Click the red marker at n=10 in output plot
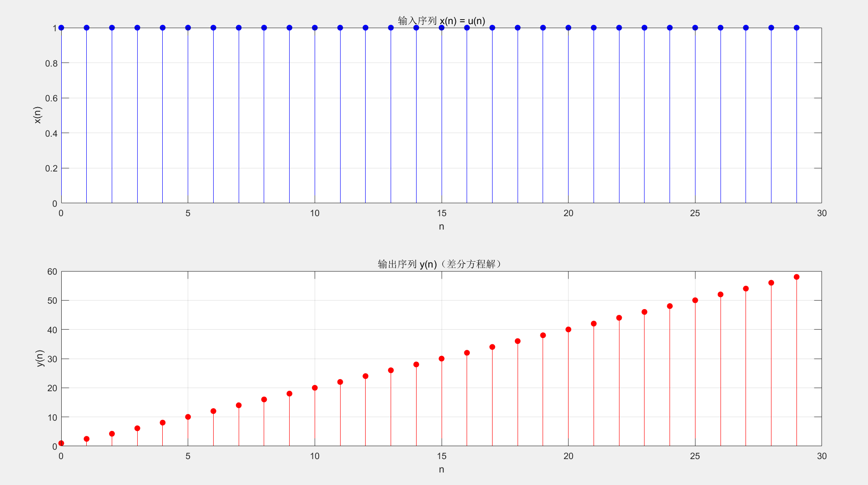 pyautogui.click(x=315, y=388)
